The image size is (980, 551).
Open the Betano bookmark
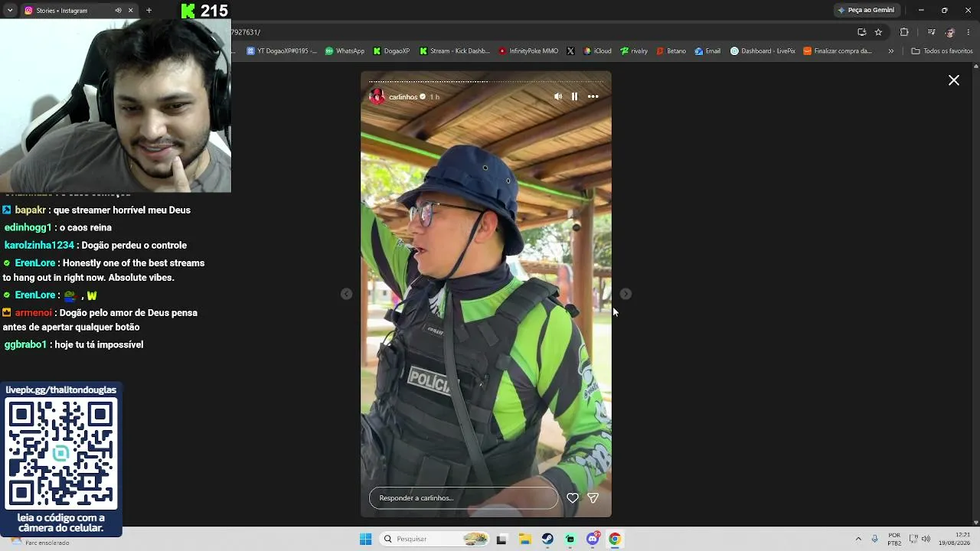[671, 51]
